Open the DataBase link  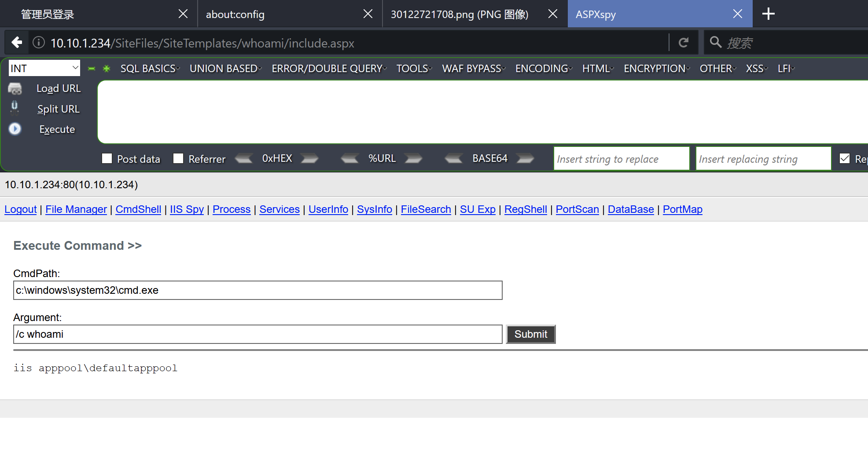[631, 209]
